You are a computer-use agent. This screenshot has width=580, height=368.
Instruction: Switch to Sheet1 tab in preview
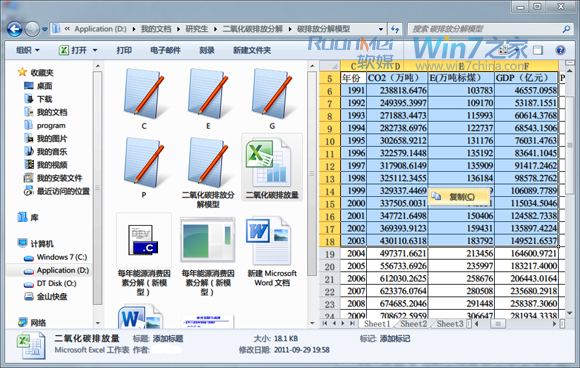[x=377, y=324]
